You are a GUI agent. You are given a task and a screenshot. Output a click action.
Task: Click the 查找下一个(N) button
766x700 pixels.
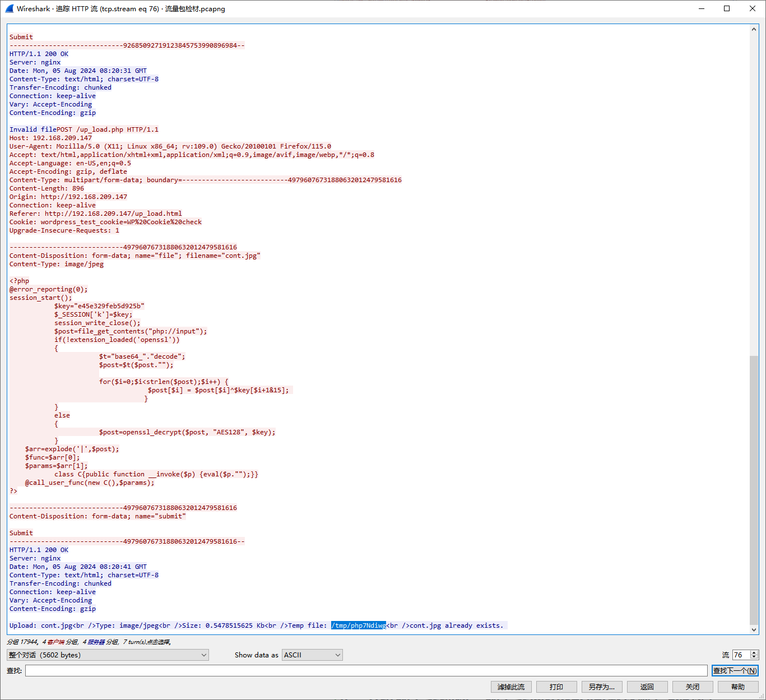735,670
